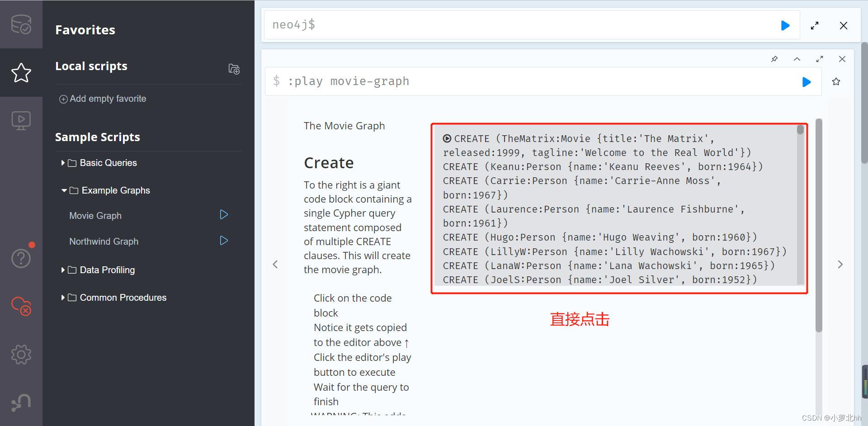Click the guide frame vertical scrollbar
This screenshot has height=426, width=868.
point(819,225)
